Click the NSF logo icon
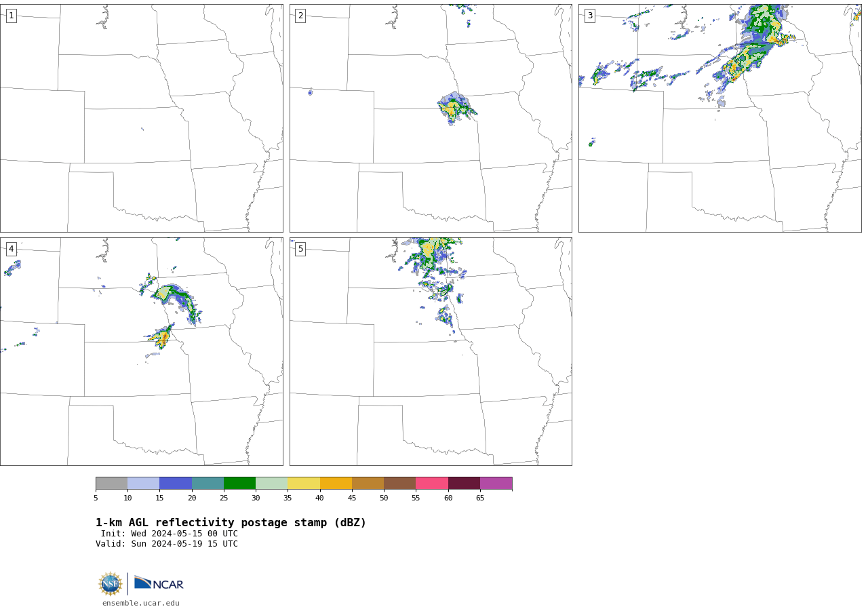 click(111, 584)
